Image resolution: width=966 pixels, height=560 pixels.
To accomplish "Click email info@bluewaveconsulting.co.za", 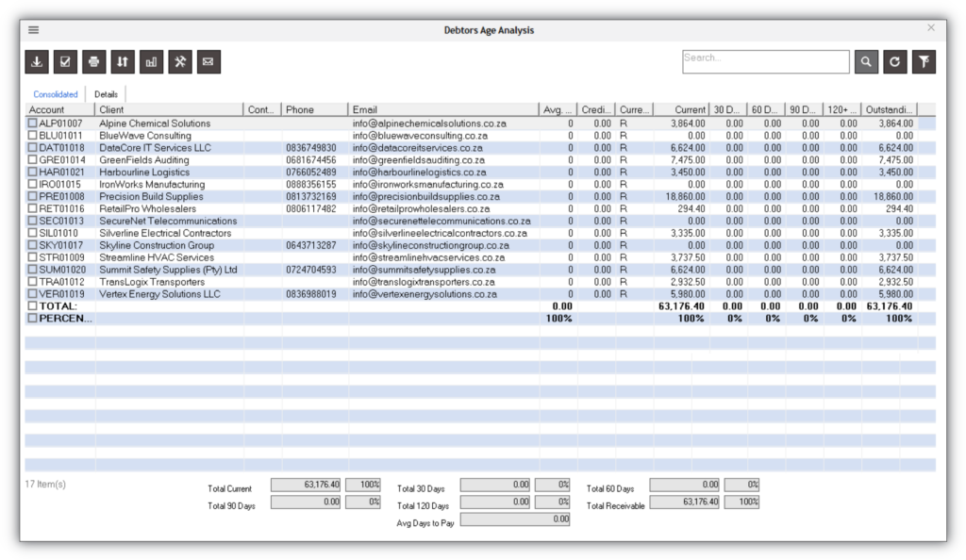I will point(420,136).
